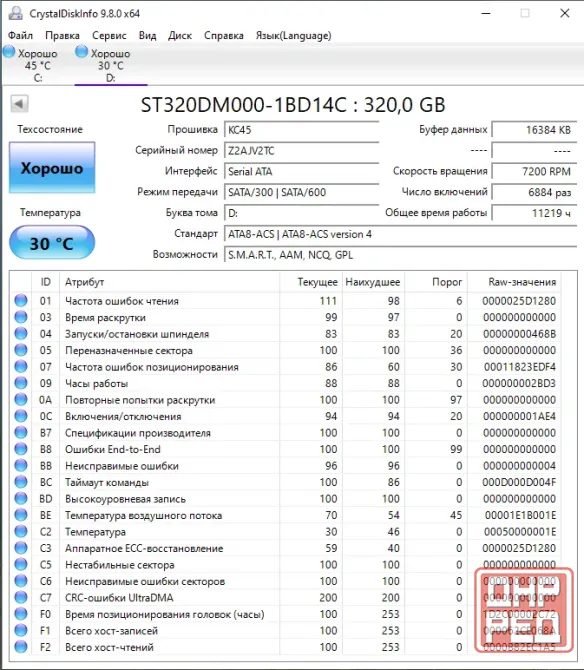Click total hours value 11219 ч
This screenshot has width=584, height=670.
point(534,213)
